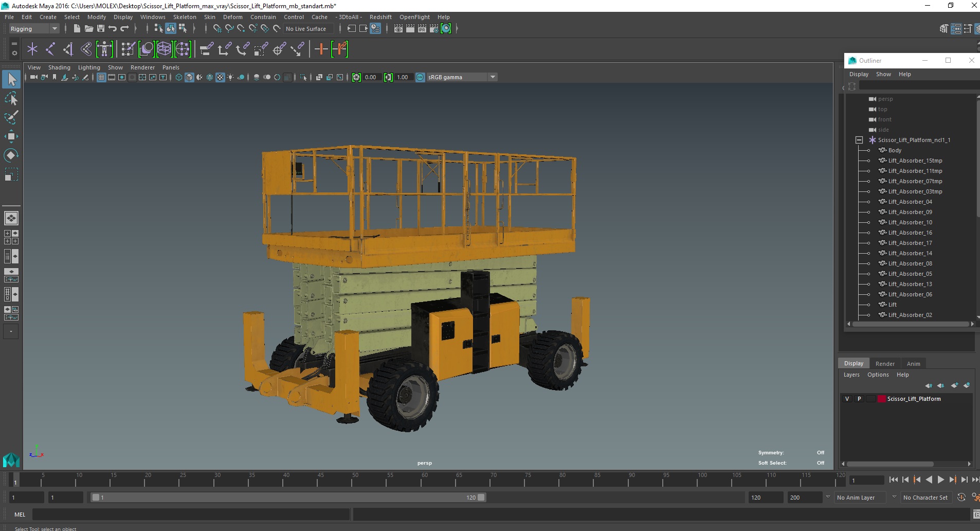Open the Render Settings icon
980x531 pixels.
click(x=434, y=29)
